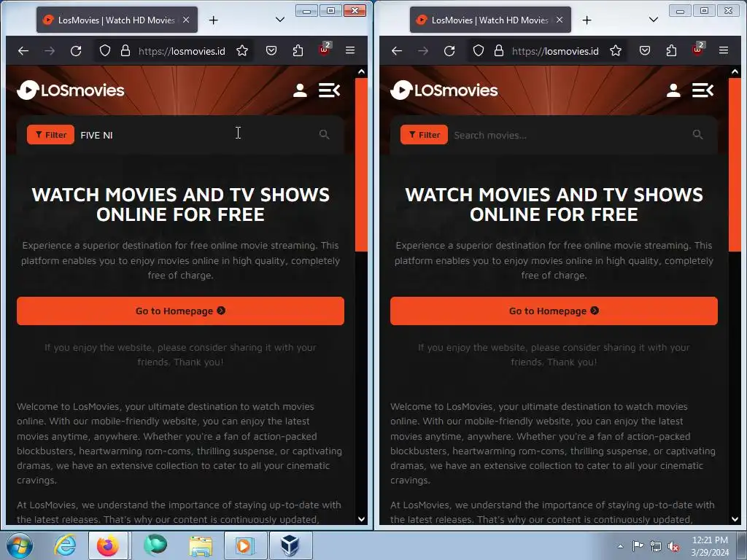
Task: Open uBlock extension badge in right window
Action: [698, 49]
